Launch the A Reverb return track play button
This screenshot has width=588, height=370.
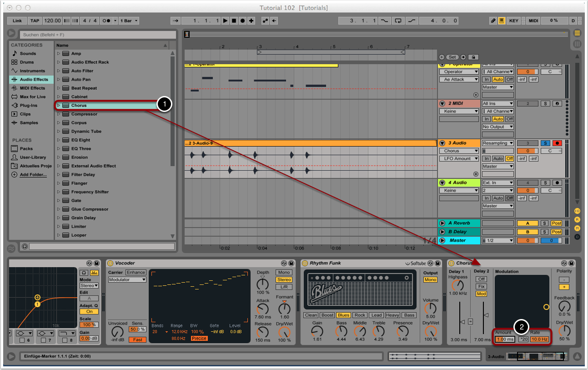pyautogui.click(x=442, y=223)
